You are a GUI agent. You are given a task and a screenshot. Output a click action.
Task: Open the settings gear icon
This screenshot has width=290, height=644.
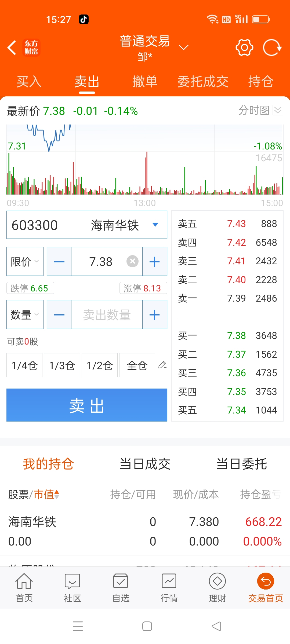244,47
